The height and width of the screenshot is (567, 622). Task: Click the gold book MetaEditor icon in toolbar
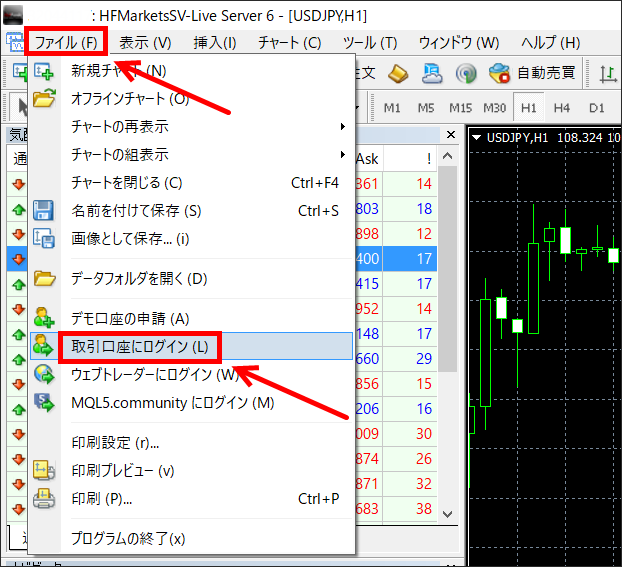click(398, 73)
